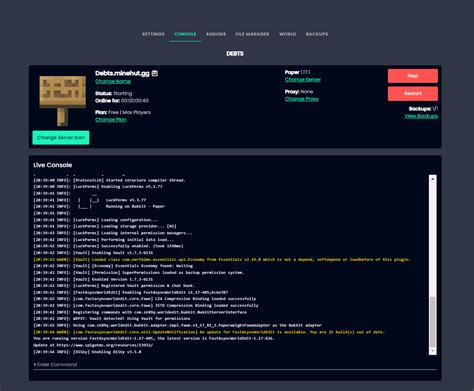The height and width of the screenshot is (391, 474).
Task: Switch to the Console tab
Action: coord(185,34)
